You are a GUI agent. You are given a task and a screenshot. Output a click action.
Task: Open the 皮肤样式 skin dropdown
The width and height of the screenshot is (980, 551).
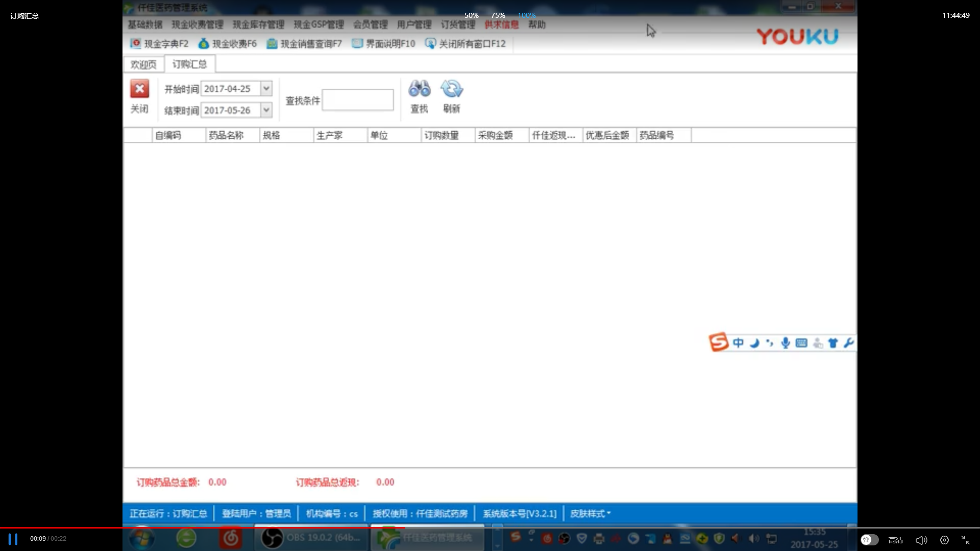tap(591, 514)
